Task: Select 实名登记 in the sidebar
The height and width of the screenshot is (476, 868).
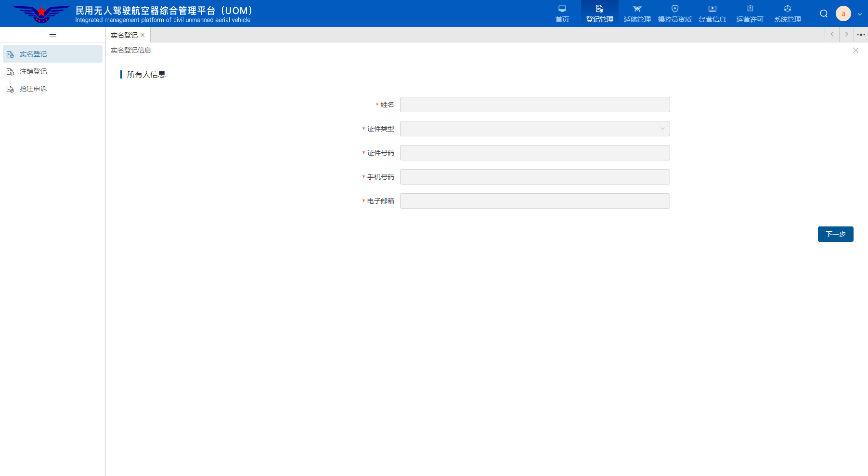Action: pos(53,54)
